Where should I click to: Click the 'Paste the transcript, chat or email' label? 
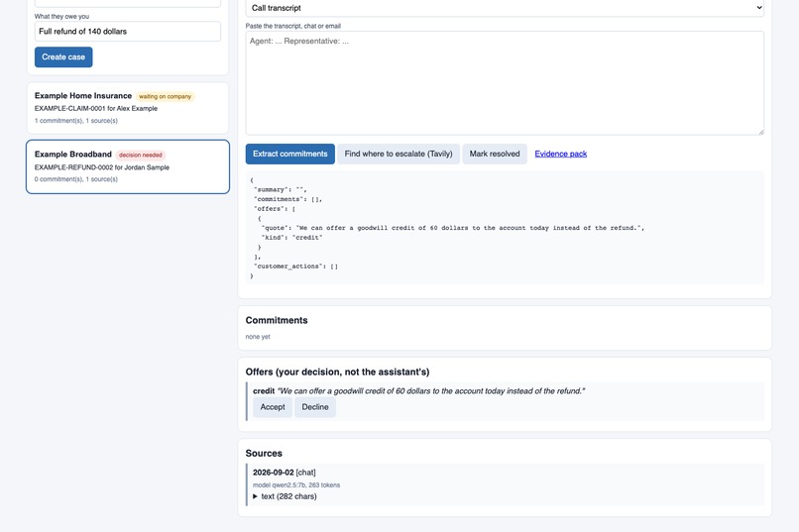(293, 26)
